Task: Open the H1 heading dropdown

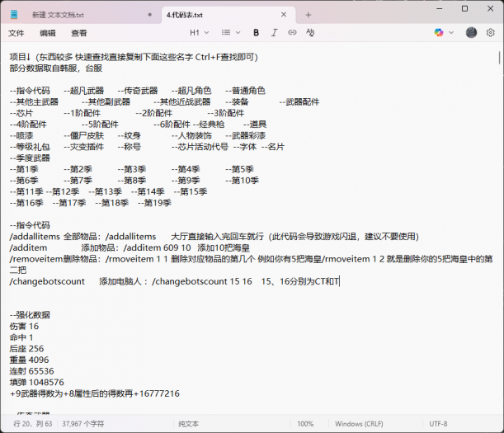Action: 200,32
